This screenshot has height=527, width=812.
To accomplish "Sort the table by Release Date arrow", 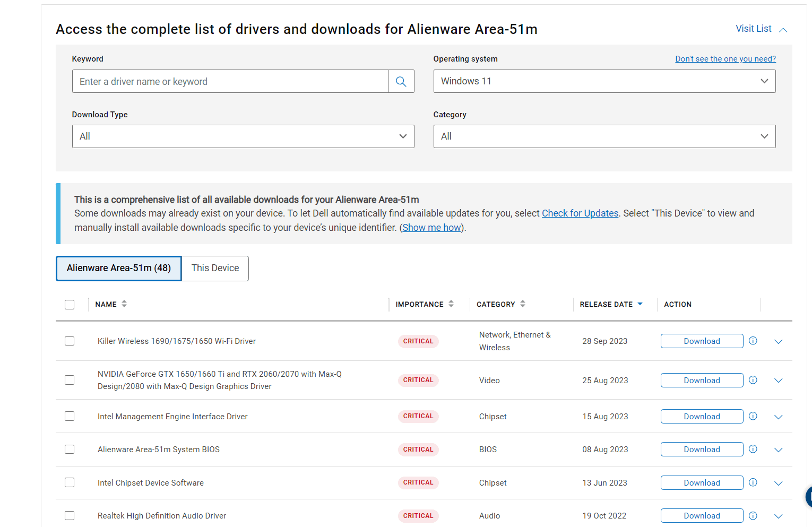I will [640, 304].
